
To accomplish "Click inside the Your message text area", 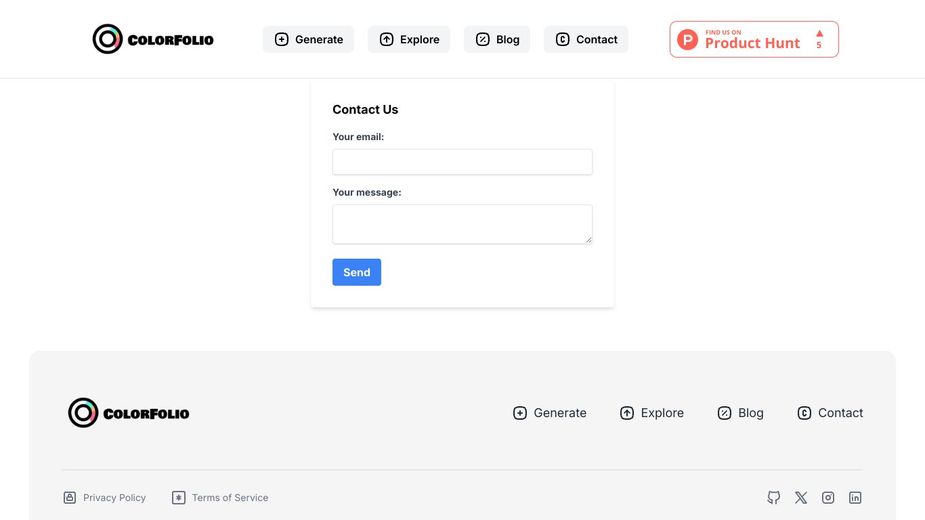I will click(462, 224).
